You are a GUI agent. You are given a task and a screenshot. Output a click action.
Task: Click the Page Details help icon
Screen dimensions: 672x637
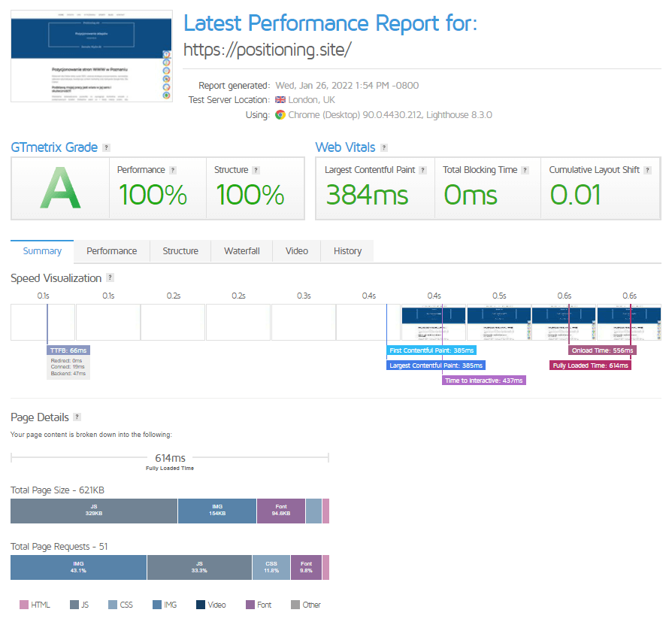coord(77,417)
